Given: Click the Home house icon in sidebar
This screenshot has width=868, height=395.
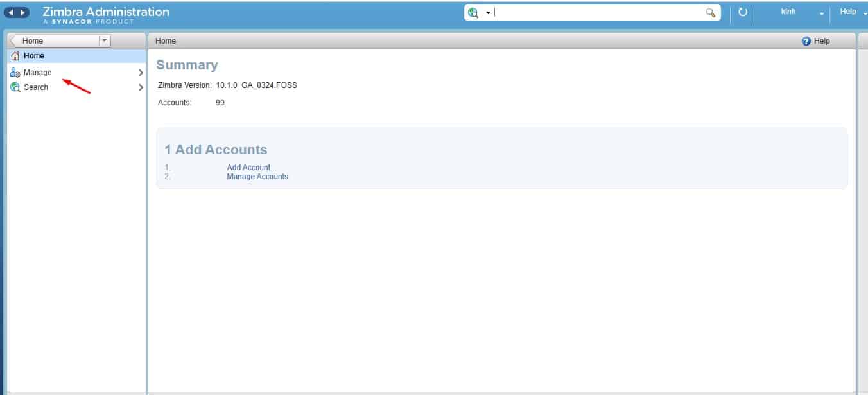Looking at the screenshot, I should coord(15,56).
